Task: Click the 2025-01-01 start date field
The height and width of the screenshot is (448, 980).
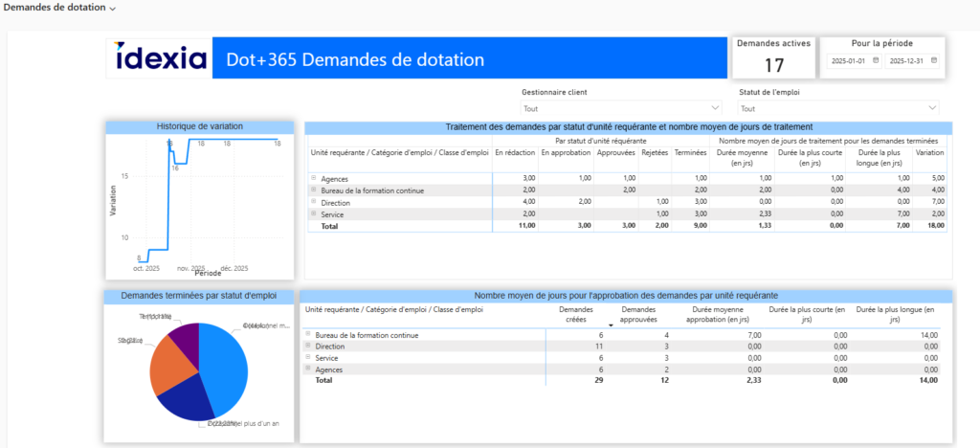Action: [849, 61]
